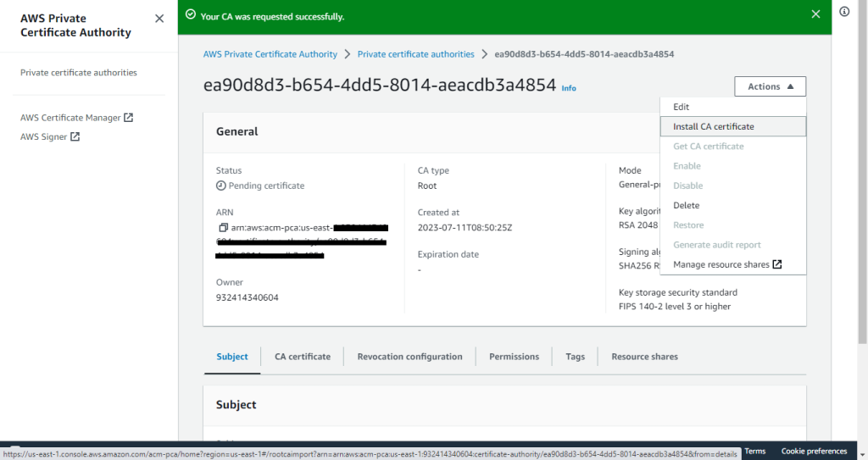Viewport: 868px width, 460px height.
Task: Click the greyed Disable menu option
Action: coord(733,186)
